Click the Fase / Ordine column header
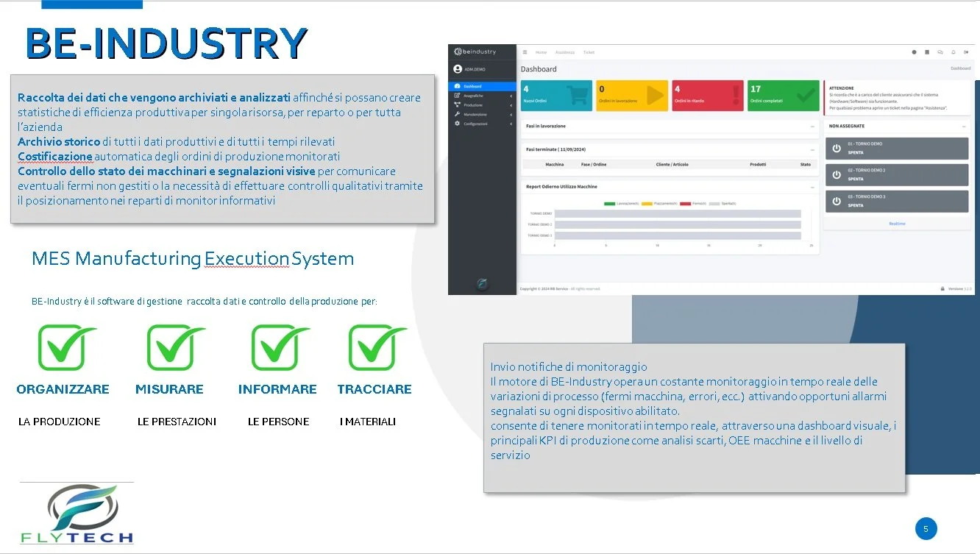The height and width of the screenshot is (554, 980). pos(594,164)
